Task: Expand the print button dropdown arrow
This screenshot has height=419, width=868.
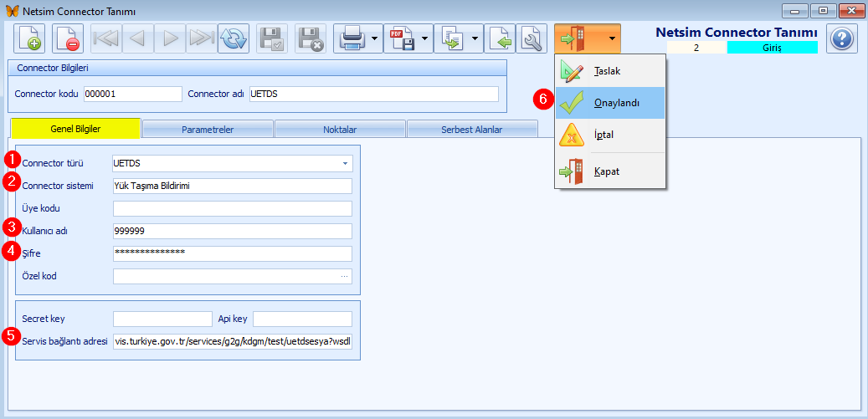Action: tap(375, 38)
